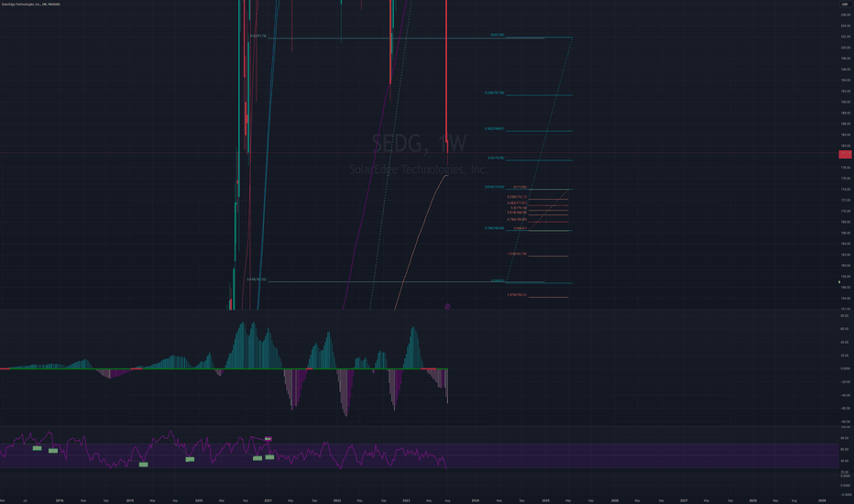Select the 0.236(197.28) teal Fibonacci level label
Viewport: 854px width, 504px height.
(x=495, y=93)
